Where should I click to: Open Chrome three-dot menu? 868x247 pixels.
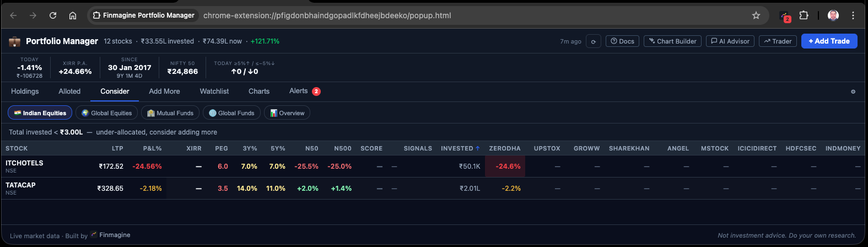853,15
